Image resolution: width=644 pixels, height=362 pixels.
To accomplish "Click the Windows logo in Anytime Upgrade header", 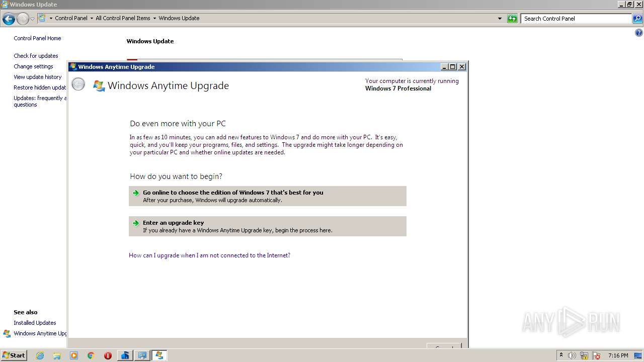I will coord(99,86).
